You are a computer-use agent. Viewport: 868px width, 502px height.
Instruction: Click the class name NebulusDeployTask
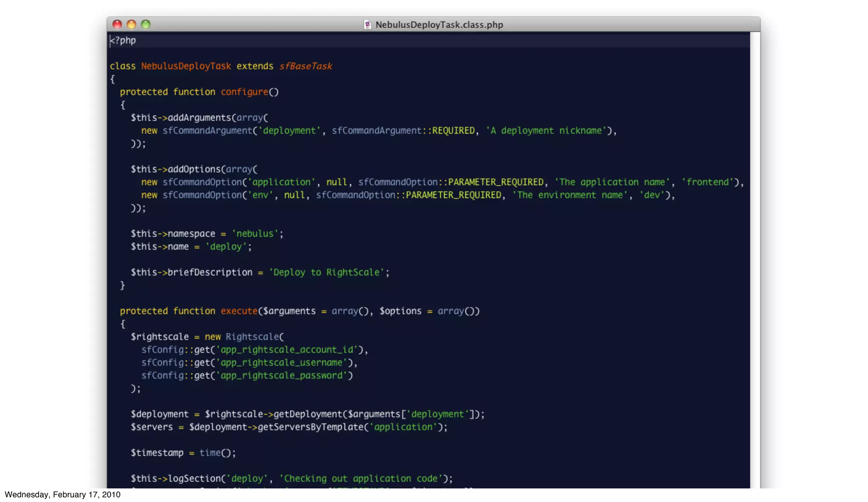[186, 66]
